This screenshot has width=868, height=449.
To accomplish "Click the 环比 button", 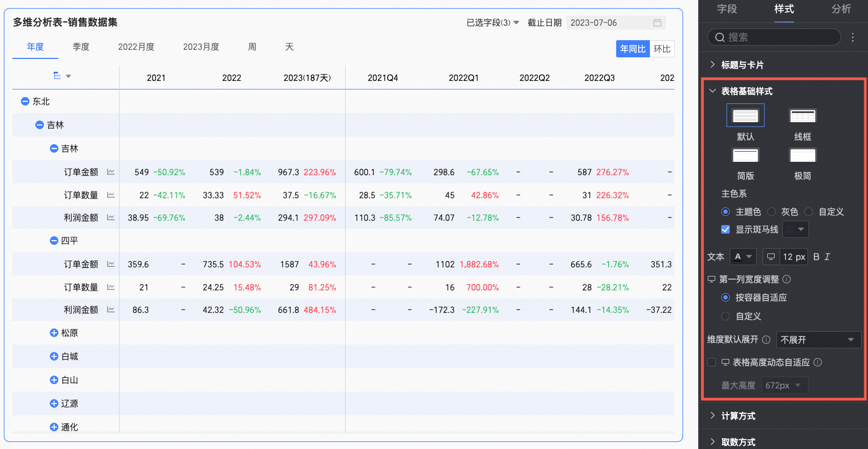I will click(662, 49).
